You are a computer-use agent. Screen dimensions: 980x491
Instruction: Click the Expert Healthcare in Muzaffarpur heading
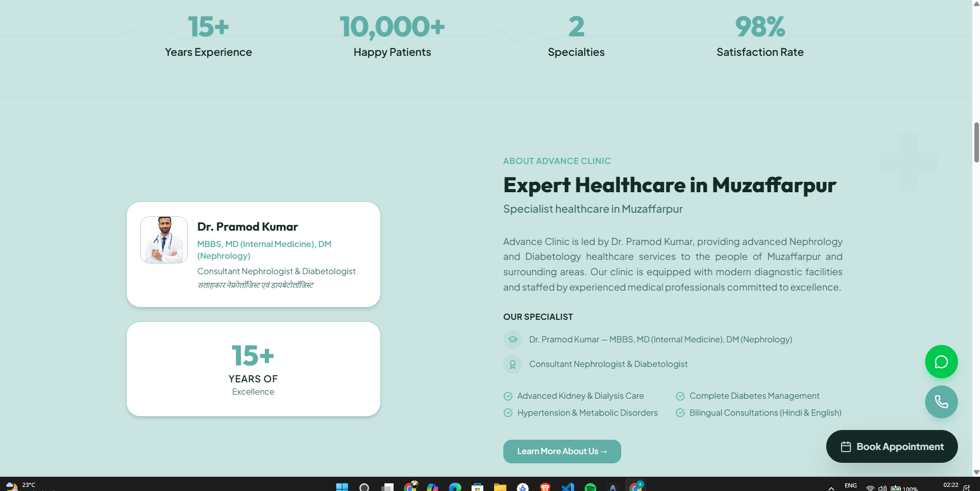click(669, 185)
